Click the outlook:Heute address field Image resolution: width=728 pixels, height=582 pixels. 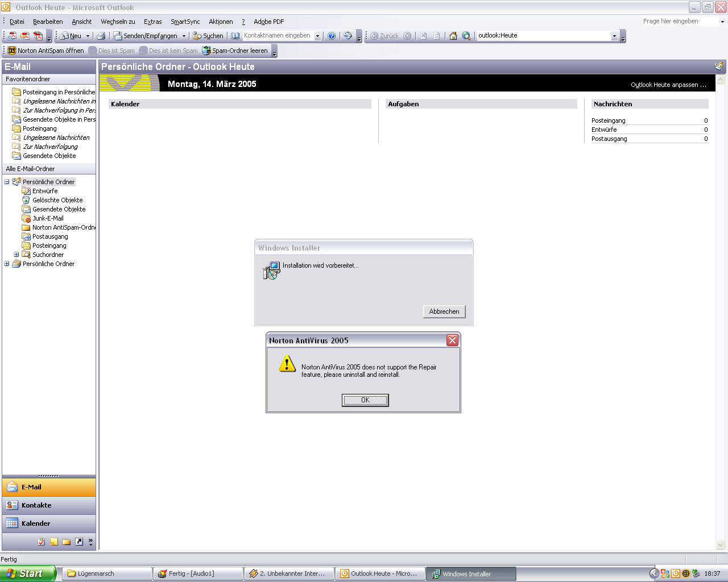click(x=543, y=36)
